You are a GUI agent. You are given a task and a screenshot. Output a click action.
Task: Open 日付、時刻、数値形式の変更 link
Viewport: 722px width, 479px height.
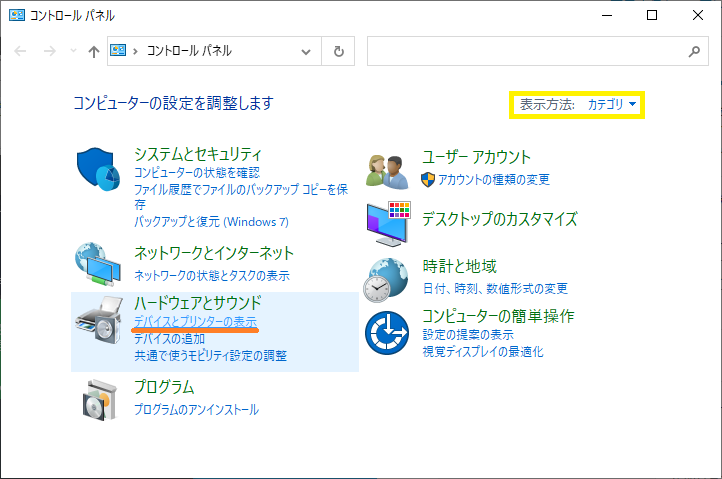pos(495,289)
